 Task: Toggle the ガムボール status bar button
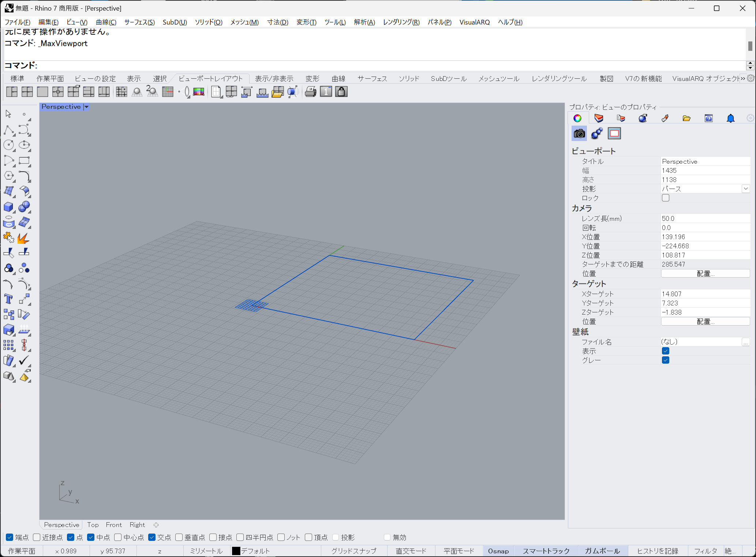tap(602, 551)
